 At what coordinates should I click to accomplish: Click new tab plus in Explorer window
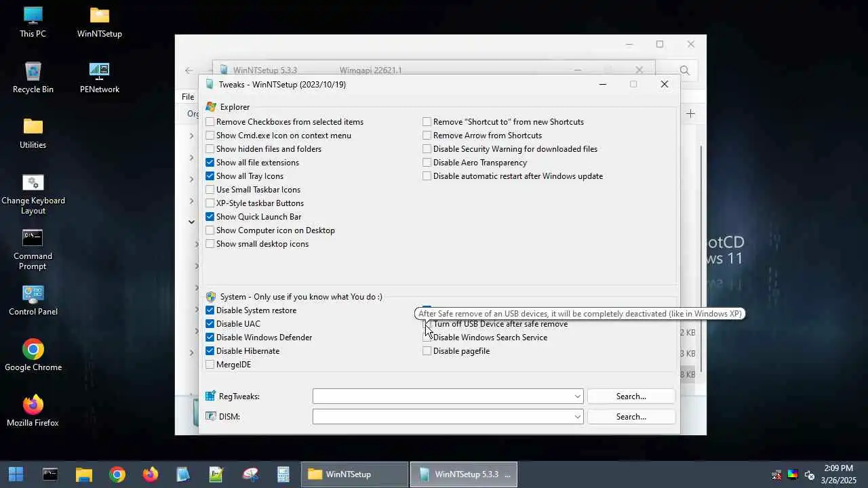tap(690, 114)
